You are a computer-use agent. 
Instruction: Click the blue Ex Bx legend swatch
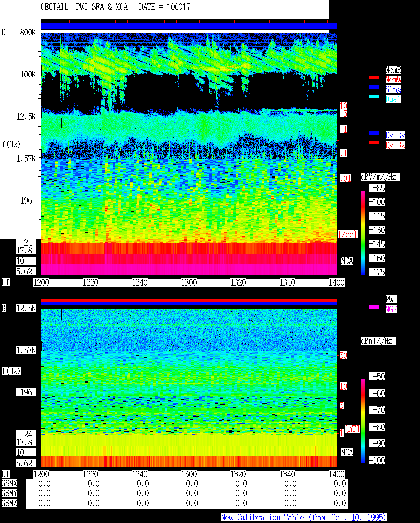click(374, 133)
